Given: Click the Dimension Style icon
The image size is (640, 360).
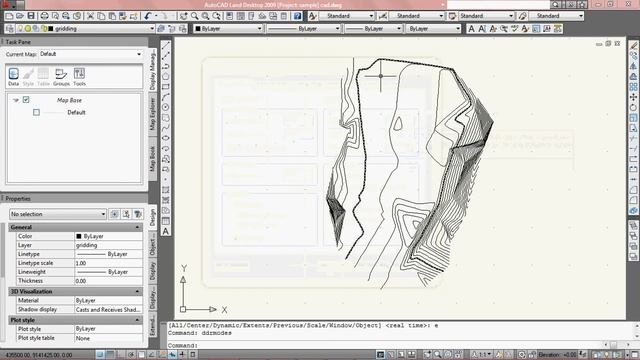Looking at the screenshot, I should point(382,16).
